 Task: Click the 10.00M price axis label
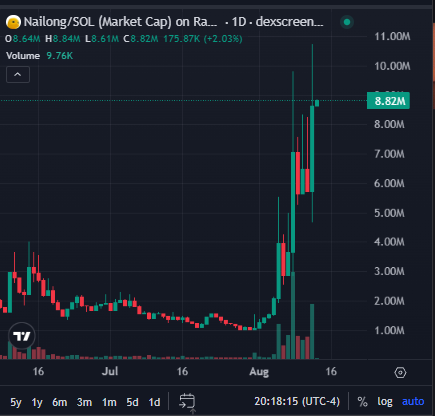coord(392,66)
